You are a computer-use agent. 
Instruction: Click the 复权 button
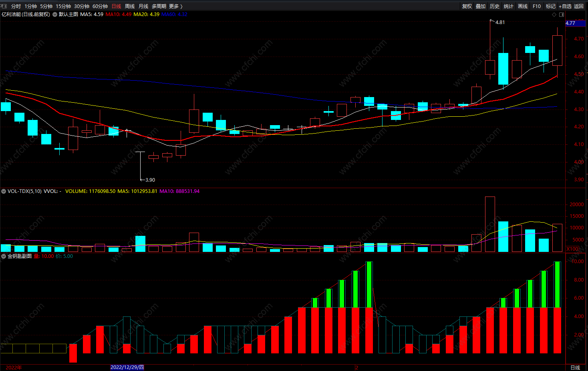467,6
